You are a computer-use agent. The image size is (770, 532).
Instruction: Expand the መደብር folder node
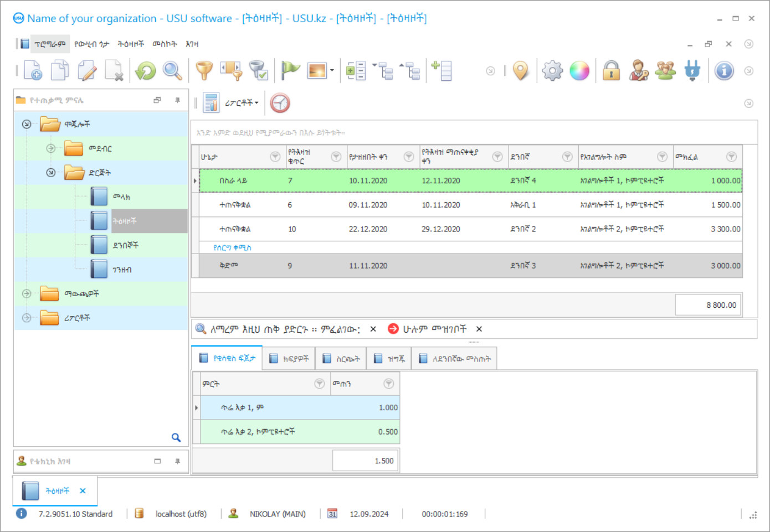coord(51,148)
